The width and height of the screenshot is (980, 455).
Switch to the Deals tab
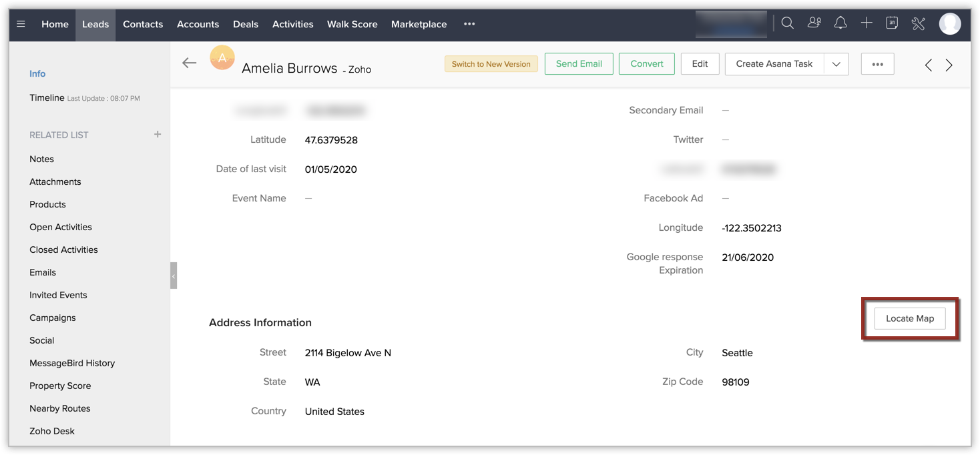tap(245, 24)
